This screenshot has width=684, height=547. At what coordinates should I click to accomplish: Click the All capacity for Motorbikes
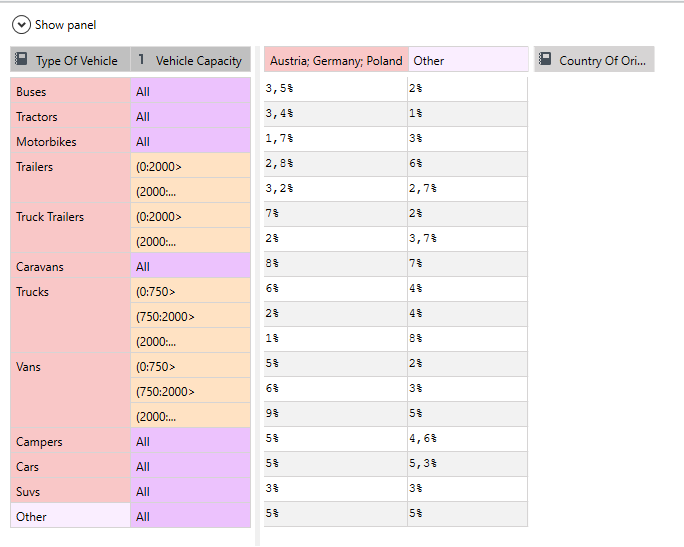click(191, 140)
